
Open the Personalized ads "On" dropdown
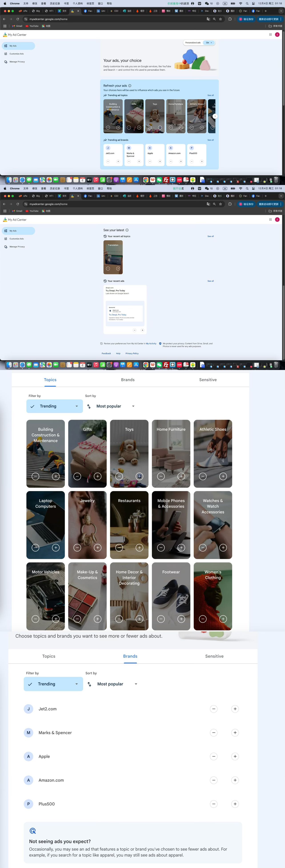209,43
